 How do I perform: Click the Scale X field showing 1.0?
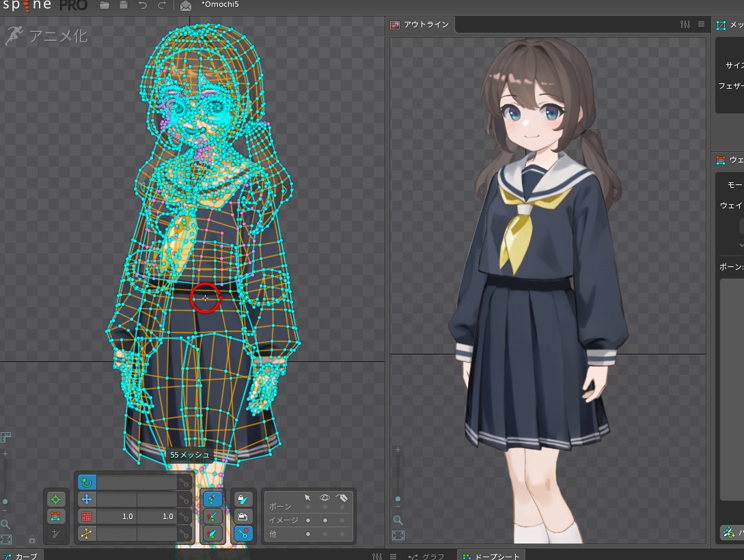[x=117, y=516]
